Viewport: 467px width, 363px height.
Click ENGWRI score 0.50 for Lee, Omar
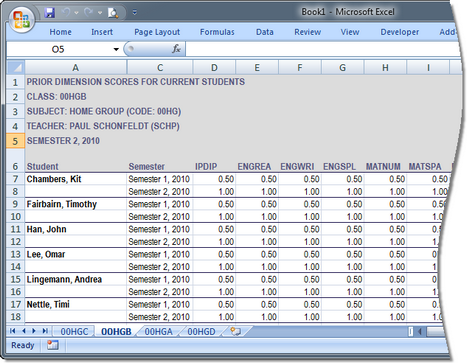point(300,254)
